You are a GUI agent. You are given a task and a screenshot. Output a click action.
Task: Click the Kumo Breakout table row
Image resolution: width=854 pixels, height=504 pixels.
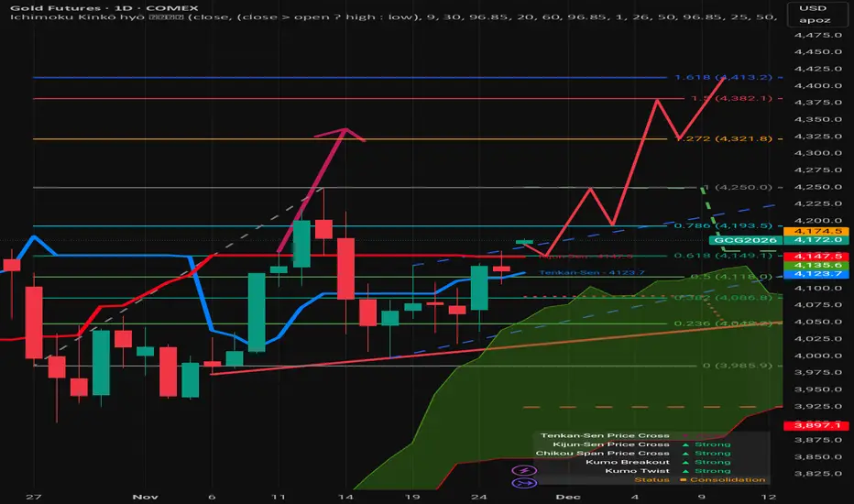[651, 462]
